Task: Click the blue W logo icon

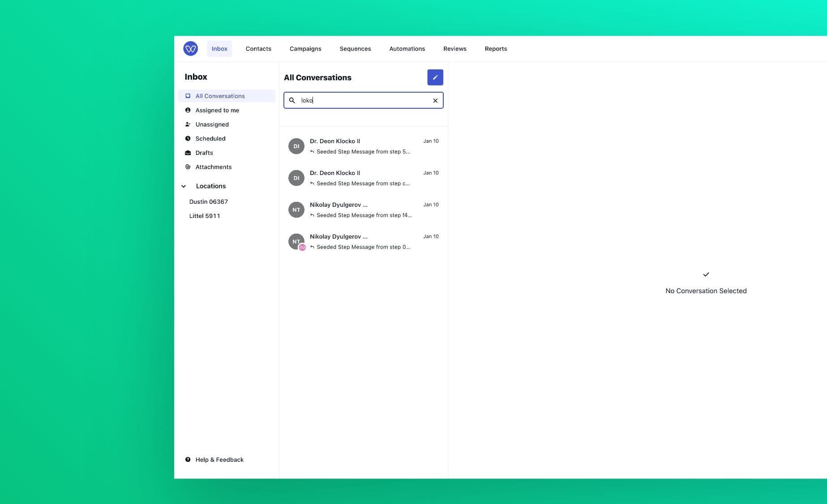Action: coord(190,49)
